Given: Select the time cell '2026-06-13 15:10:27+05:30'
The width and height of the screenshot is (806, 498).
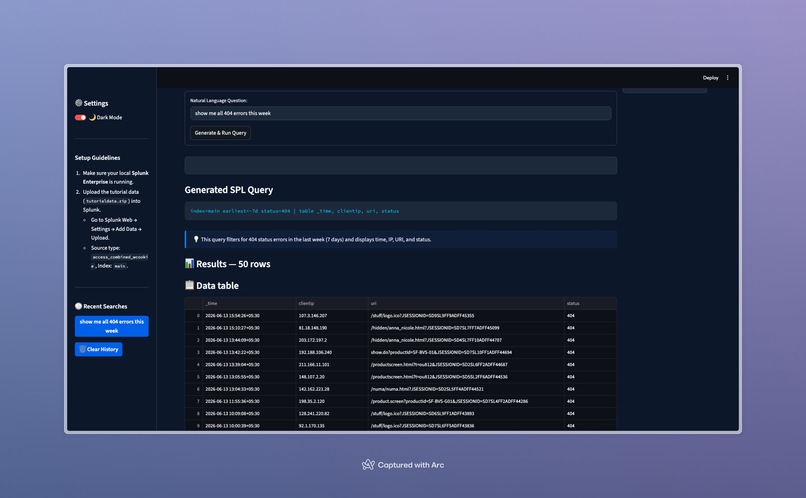Looking at the screenshot, I should (x=249, y=328).
